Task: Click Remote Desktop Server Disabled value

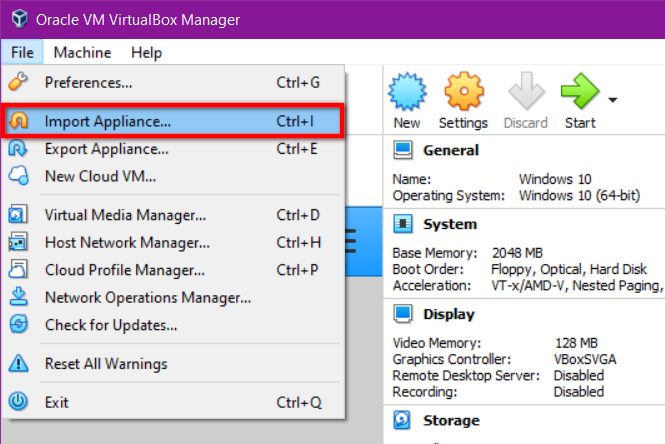Action: click(x=578, y=376)
